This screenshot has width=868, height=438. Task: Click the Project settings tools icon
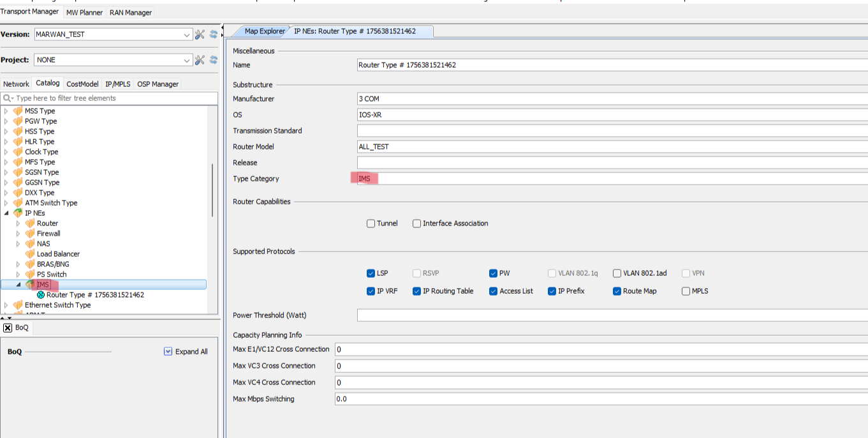[x=200, y=60]
